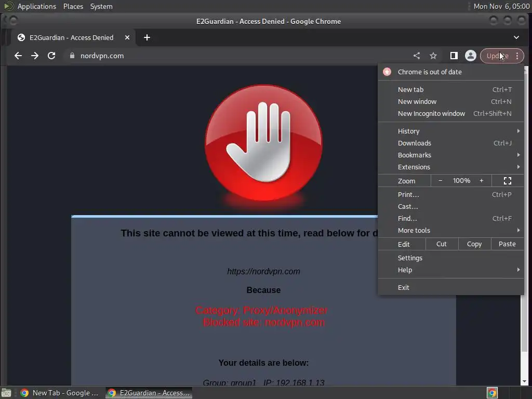Click the lock icon beside nordvpn.com
Screen dimensions: 532x399
72,56
